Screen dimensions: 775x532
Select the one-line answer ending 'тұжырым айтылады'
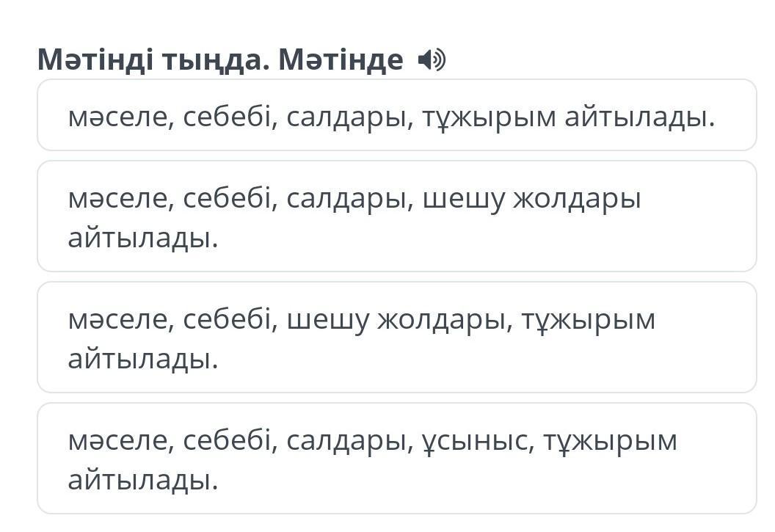coord(396,115)
